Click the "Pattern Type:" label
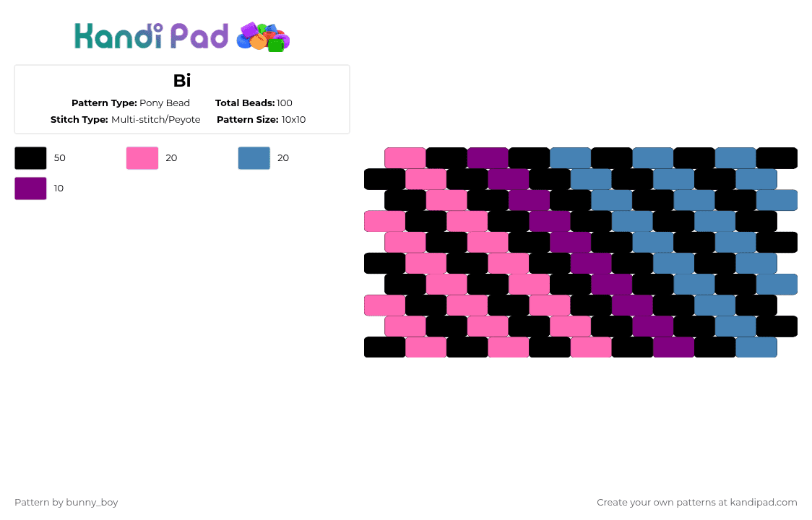The image size is (812, 520). coord(104,103)
